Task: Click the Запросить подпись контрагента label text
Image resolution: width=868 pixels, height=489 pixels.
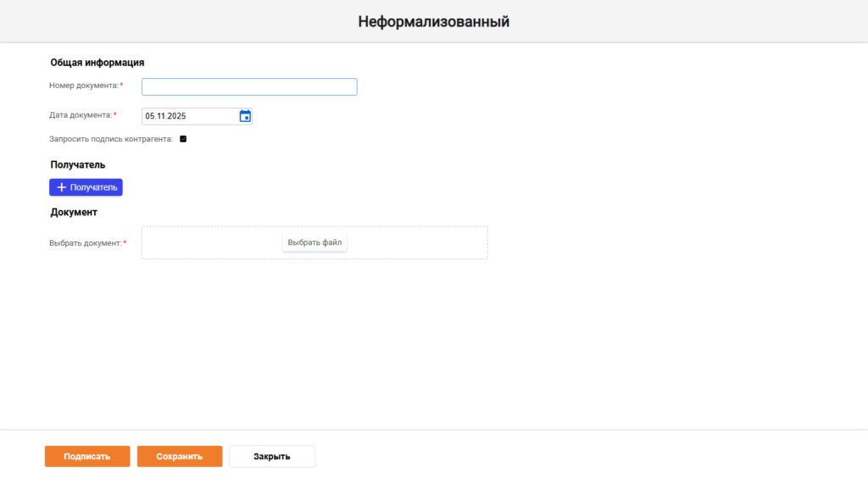Action: point(111,139)
